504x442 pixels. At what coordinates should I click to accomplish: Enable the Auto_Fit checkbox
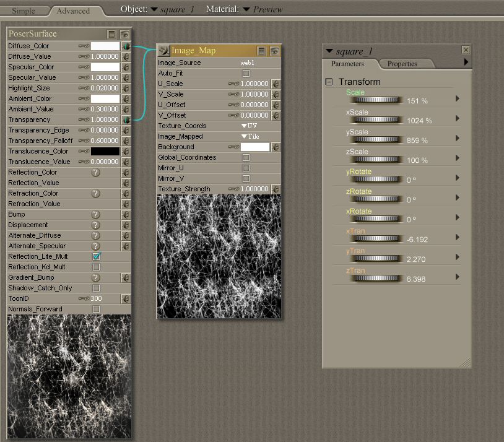pyautogui.click(x=246, y=74)
